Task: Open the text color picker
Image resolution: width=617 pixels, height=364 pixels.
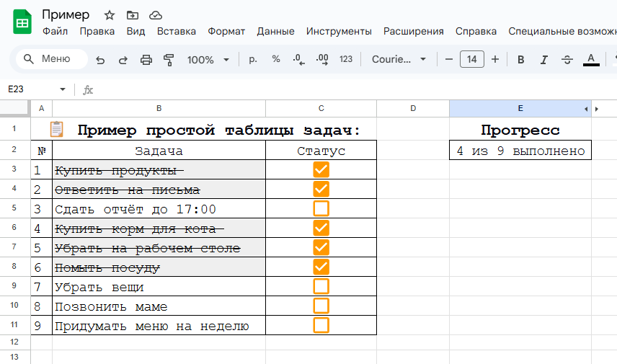Action: tap(591, 60)
